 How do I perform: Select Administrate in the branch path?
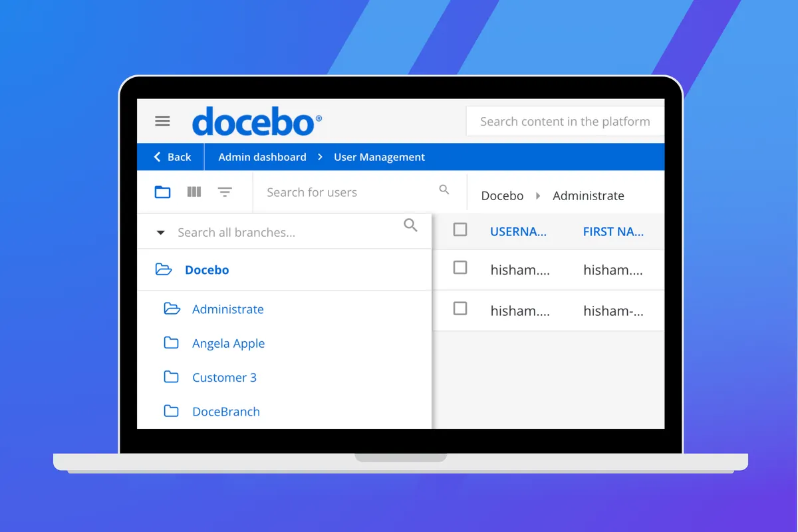click(589, 196)
